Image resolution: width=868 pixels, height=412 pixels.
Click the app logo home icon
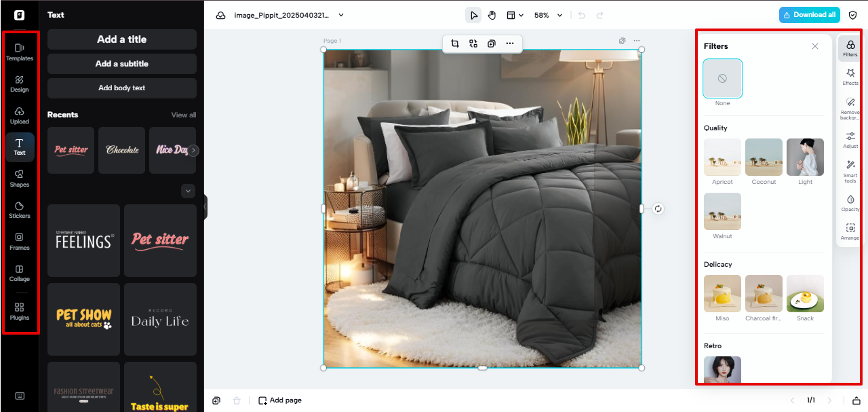tap(20, 15)
